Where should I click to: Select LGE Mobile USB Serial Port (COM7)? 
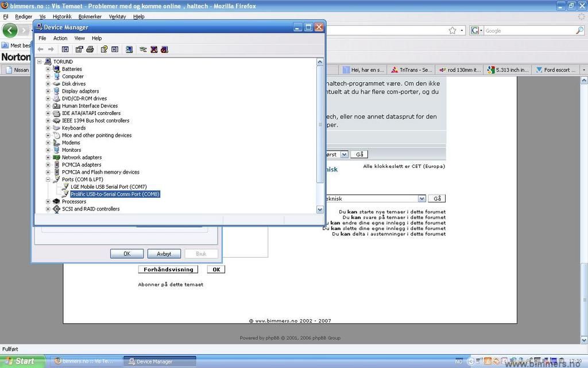tap(109, 187)
